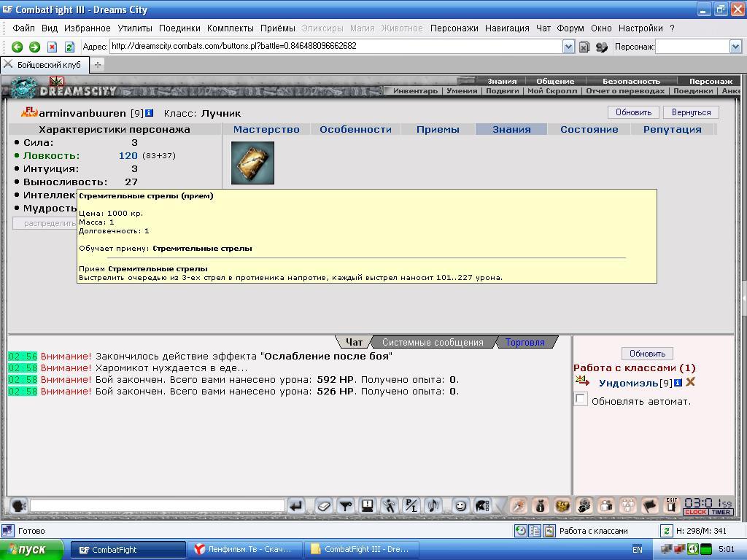The width and height of the screenshot is (747, 560).
Task: Click the single person friends icon
Action: click(606, 506)
